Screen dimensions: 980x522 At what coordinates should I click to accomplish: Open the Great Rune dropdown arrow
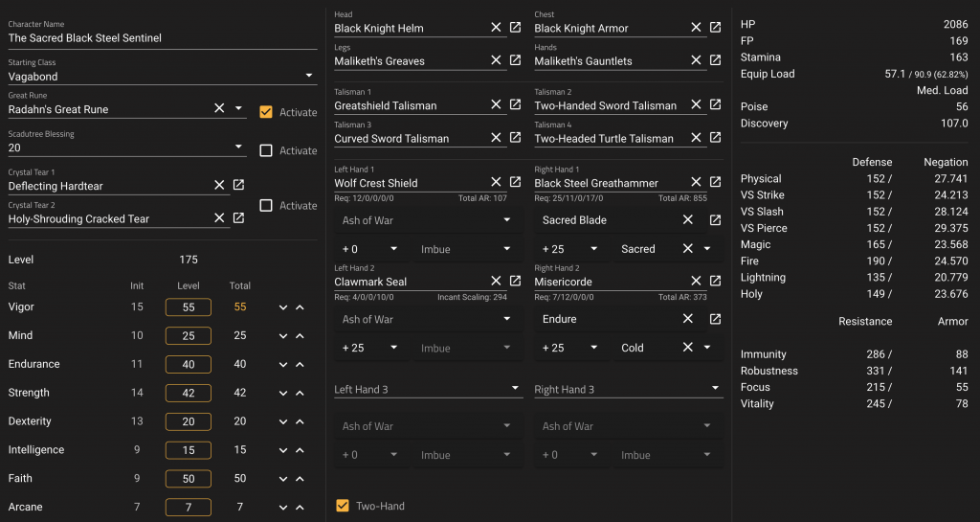click(x=238, y=108)
